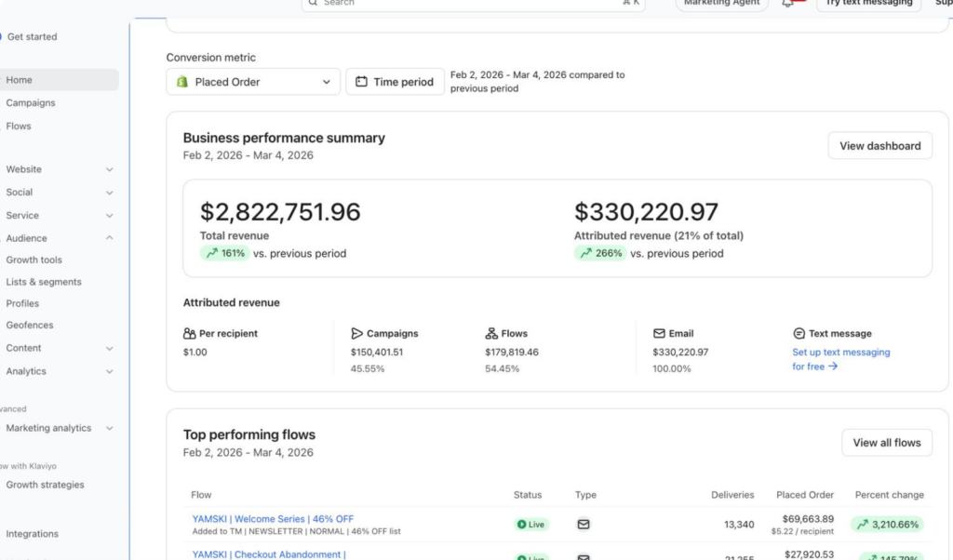Screen dimensions: 953x560
Task: Open Campaigns in the sidebar
Action: [31, 103]
